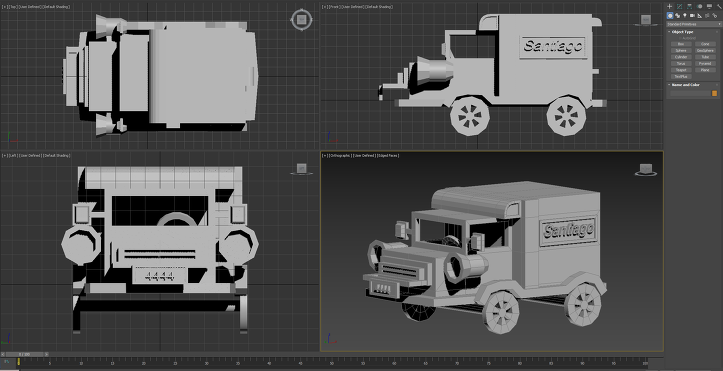
Task: Open the [Orthographic] view label menu
Action: click(341, 156)
